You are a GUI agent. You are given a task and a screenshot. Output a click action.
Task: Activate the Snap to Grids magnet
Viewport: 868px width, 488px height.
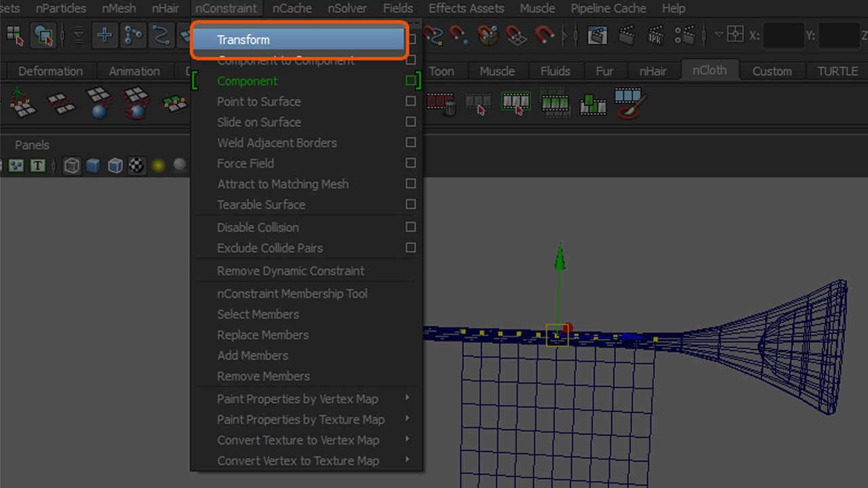click(x=516, y=35)
